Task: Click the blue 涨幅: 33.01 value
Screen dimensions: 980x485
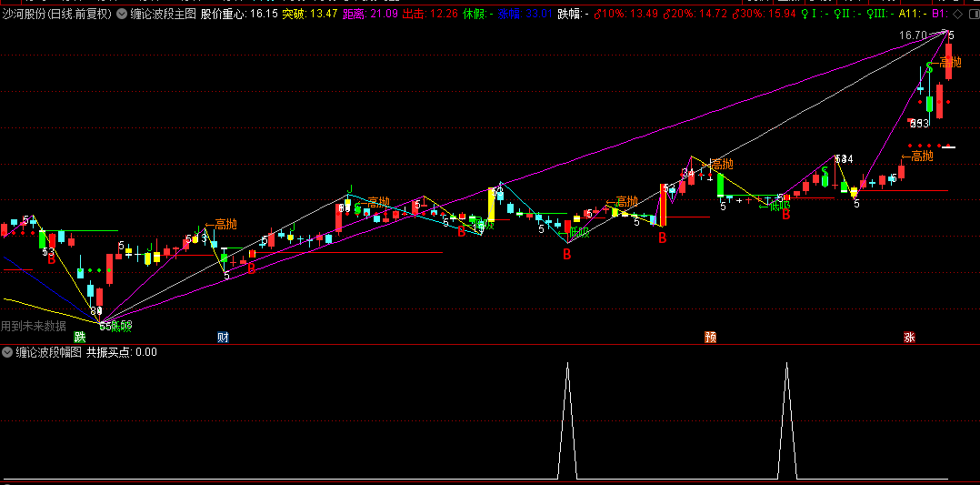Action: tap(525, 13)
